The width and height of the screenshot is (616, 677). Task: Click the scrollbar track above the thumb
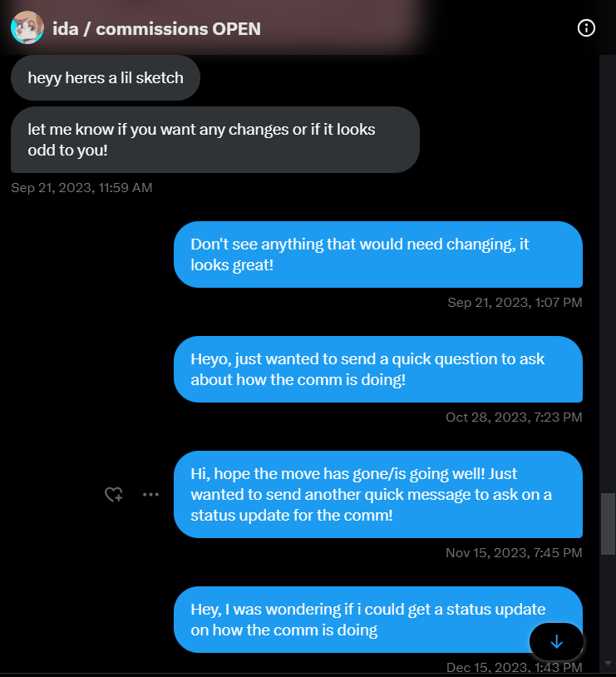[608, 274]
